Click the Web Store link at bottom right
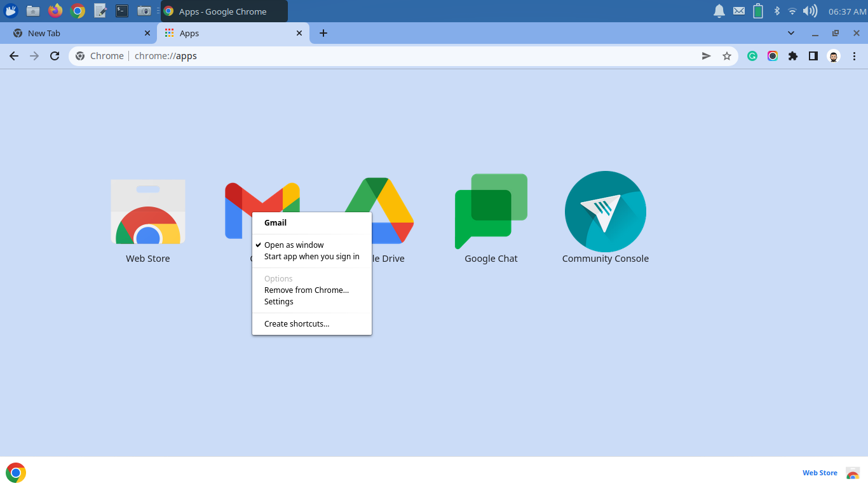Screen dimensions: 868x488 coord(820,473)
